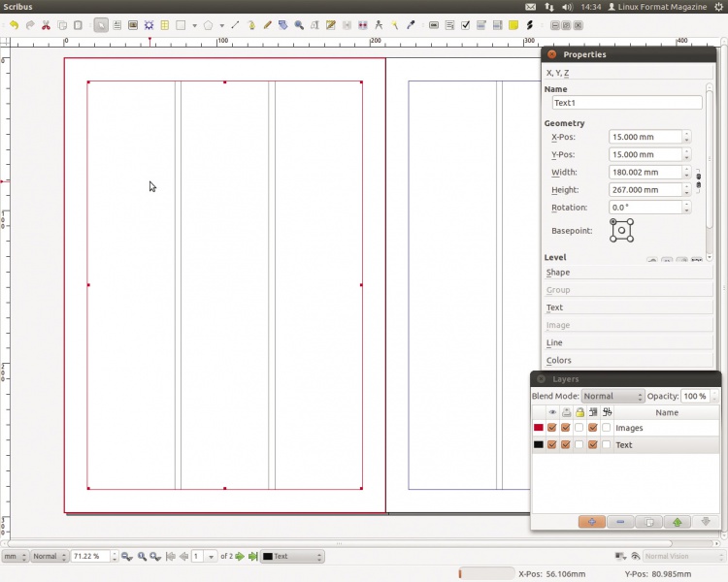Insert a PDF link annotation
This screenshot has height=582, width=728.
(529, 25)
